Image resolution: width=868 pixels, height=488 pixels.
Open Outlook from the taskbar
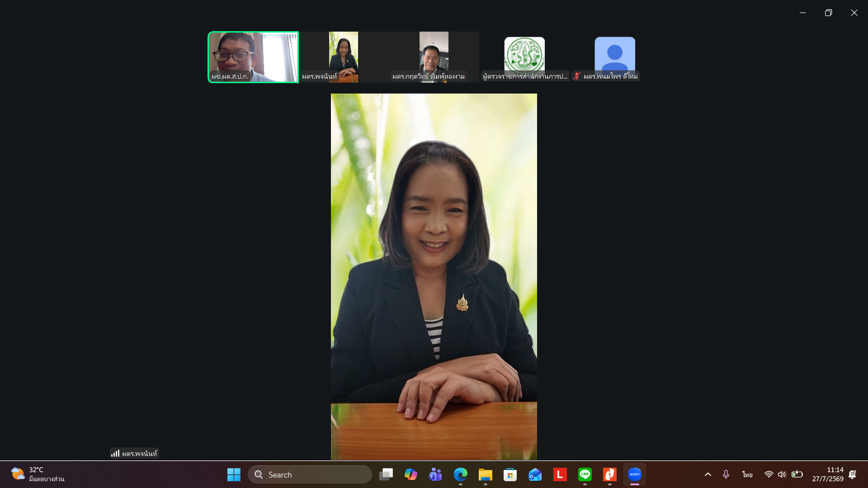535,474
